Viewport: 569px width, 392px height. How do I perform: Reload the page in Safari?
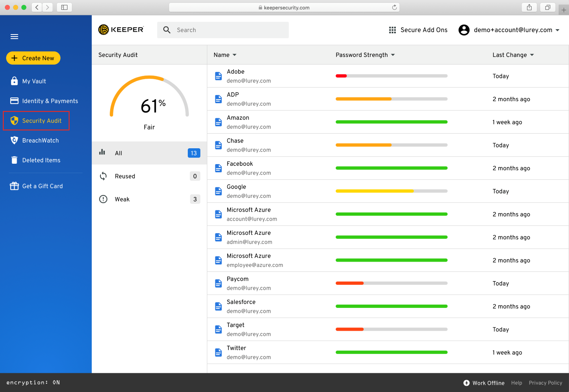coord(394,7)
